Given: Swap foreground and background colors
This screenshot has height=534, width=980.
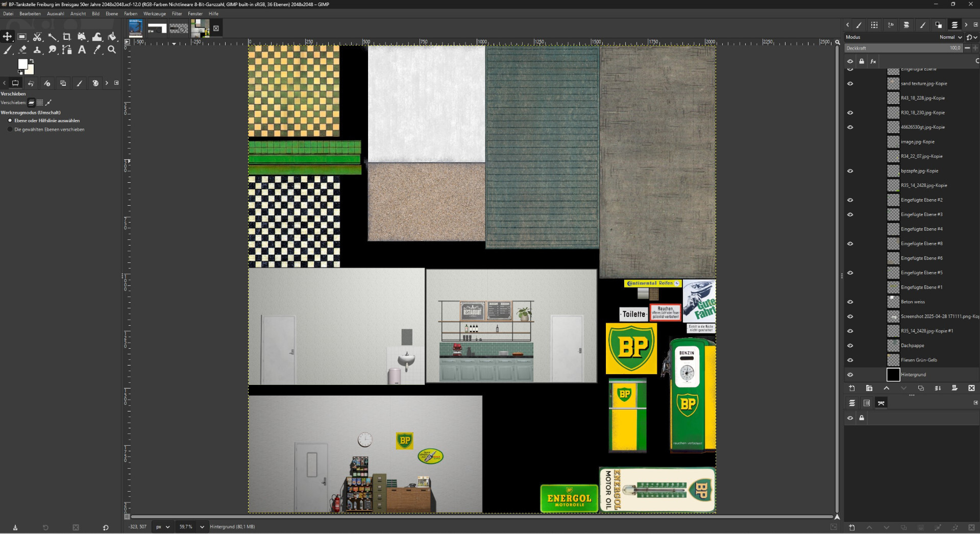Looking at the screenshot, I should (32, 61).
